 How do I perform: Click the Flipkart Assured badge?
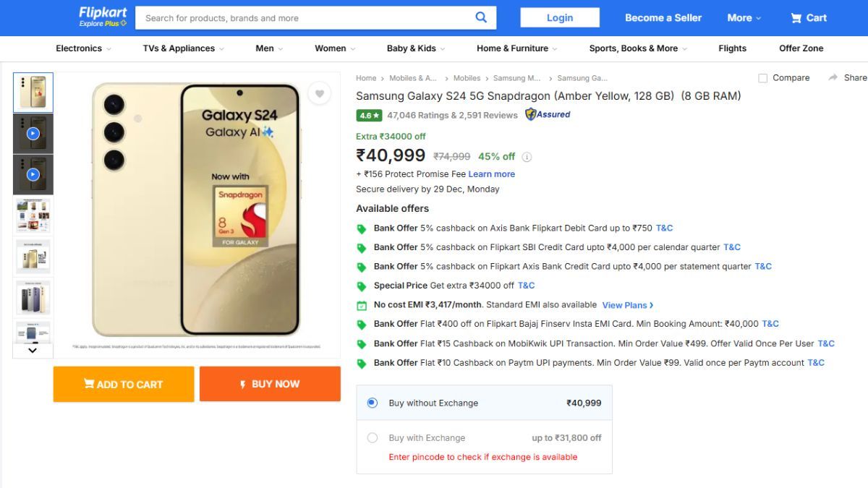tap(548, 114)
